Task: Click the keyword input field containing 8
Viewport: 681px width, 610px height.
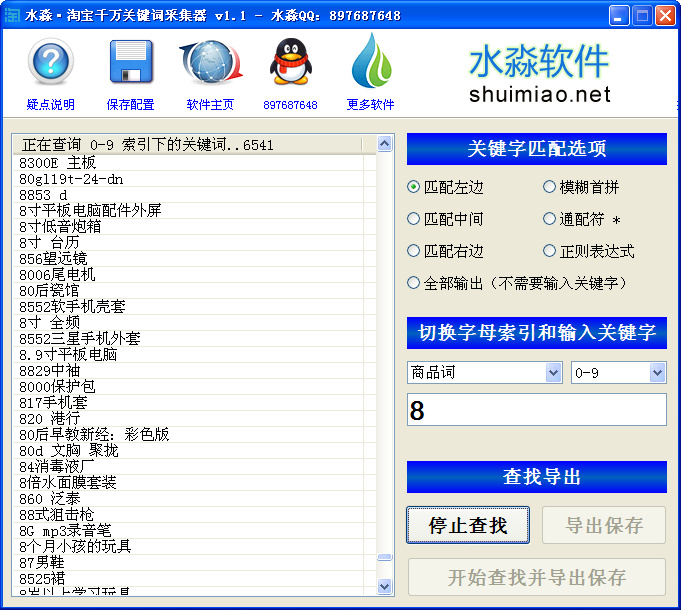Action: [536, 410]
